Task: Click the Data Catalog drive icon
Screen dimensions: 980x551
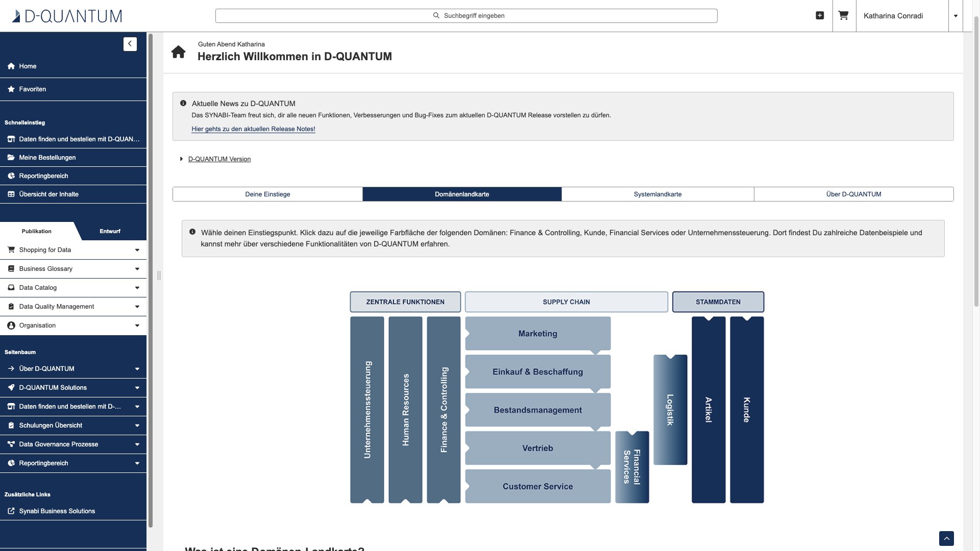Action: 11,288
